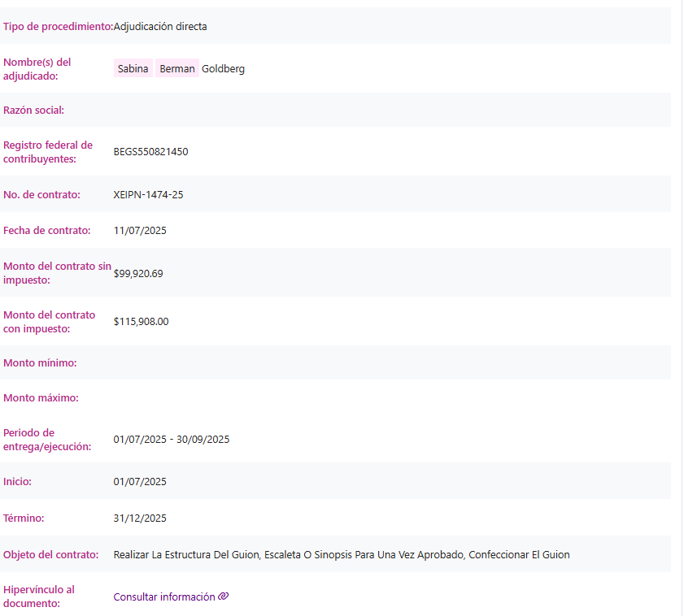Click the RFC value BEGS550821450
Viewport: 684px width, 616px height.
pos(151,152)
